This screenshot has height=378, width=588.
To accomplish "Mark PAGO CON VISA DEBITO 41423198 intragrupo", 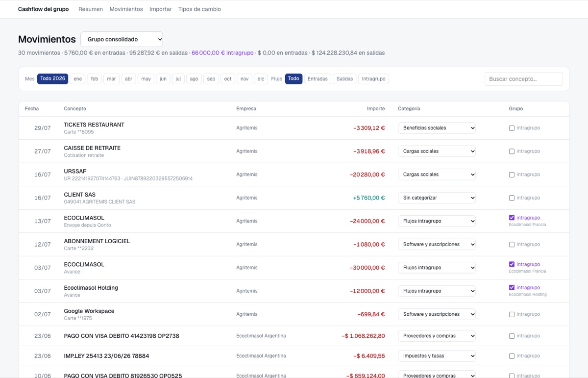I will 512,336.
